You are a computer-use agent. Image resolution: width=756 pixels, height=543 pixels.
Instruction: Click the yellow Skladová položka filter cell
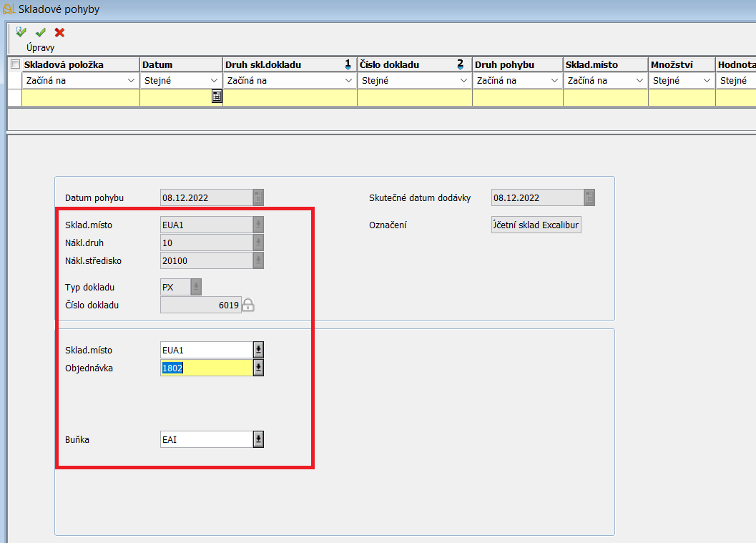pos(80,98)
